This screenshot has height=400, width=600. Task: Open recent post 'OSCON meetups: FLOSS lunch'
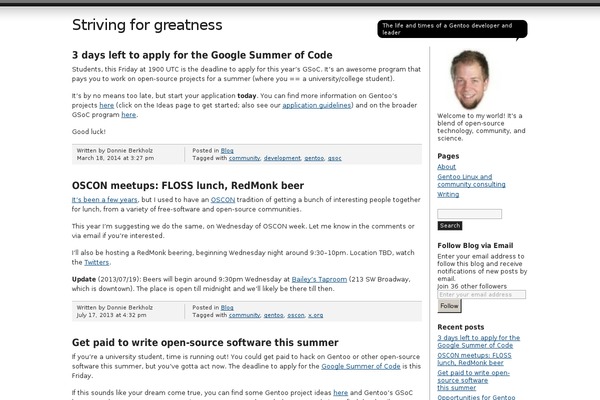(474, 359)
